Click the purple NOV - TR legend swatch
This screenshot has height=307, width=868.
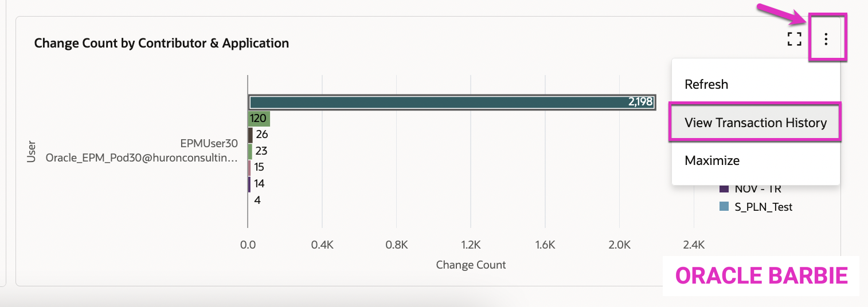[x=724, y=189]
